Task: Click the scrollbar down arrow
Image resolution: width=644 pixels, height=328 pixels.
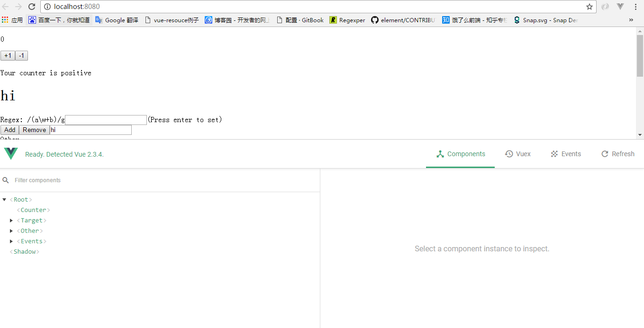Action: pos(640,135)
